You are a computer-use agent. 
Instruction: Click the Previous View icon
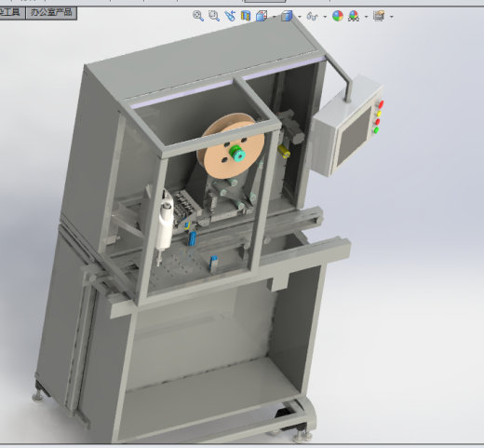(x=230, y=16)
